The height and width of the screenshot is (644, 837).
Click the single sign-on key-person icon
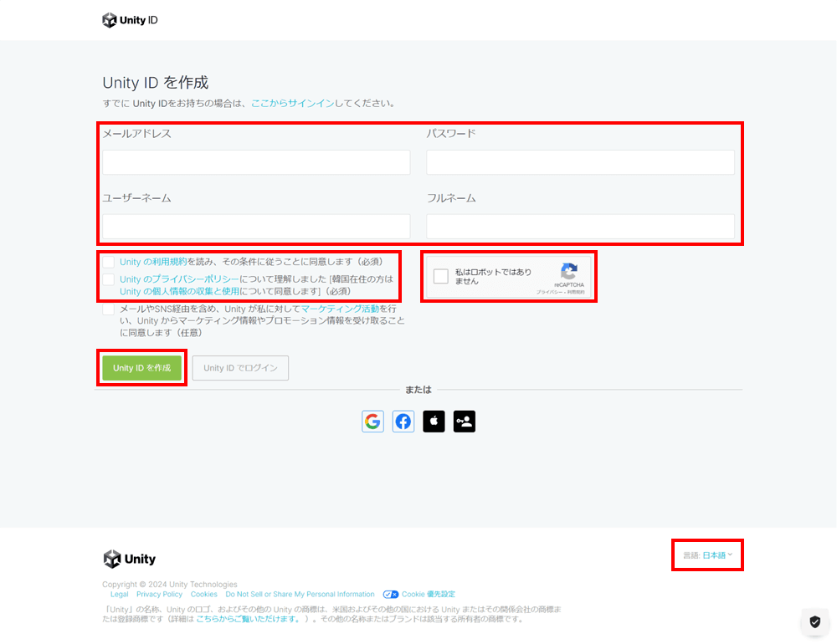[x=465, y=422]
